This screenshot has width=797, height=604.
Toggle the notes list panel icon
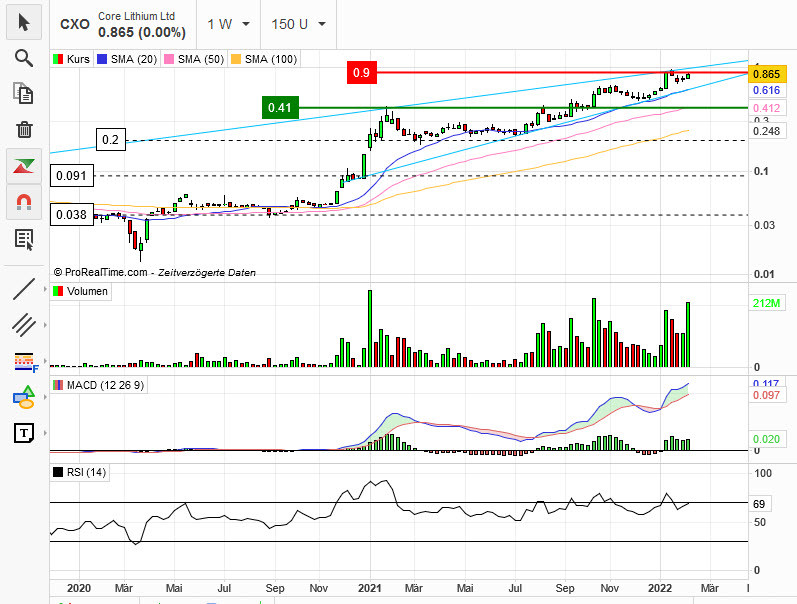(x=24, y=238)
